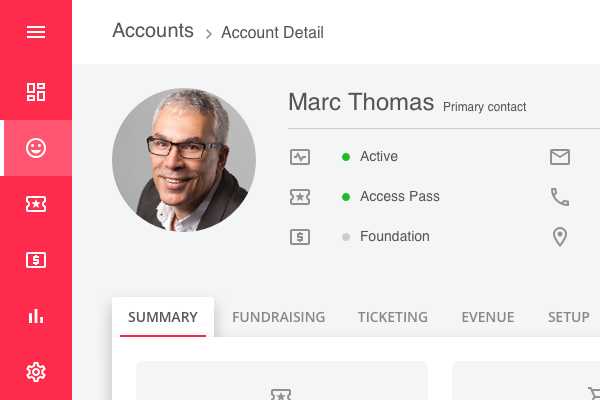The image size is (600, 400).
Task: Open the bar chart reports icon
Action: pyautogui.click(x=36, y=316)
